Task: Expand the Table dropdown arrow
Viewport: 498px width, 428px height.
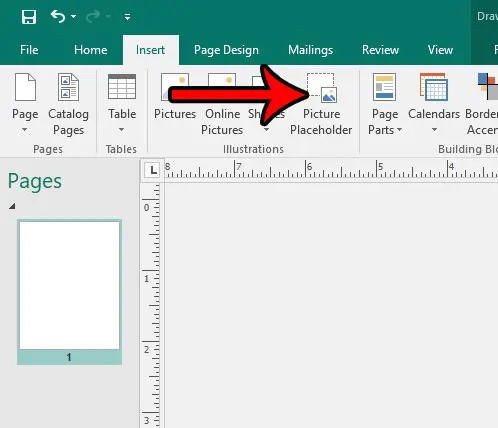Action: pos(122,129)
